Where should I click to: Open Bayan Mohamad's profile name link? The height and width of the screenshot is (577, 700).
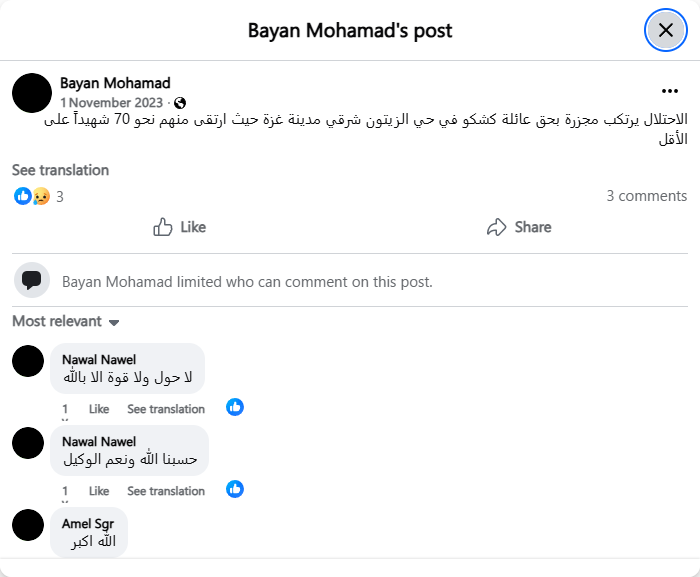pos(115,83)
